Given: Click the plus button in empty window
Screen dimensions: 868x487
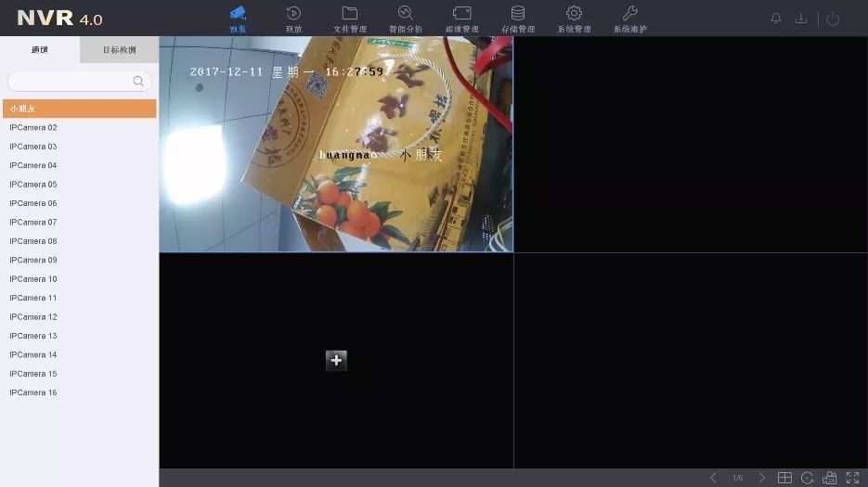Looking at the screenshot, I should [x=336, y=360].
